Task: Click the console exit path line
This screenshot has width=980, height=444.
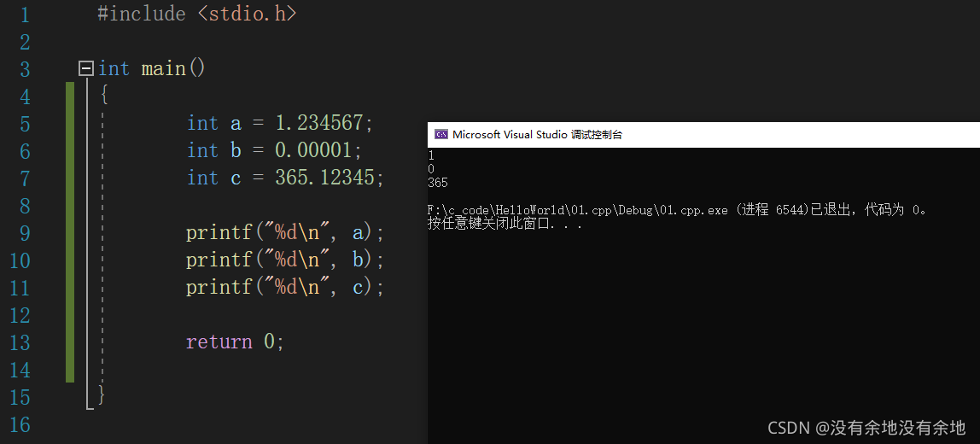Action: [677, 211]
